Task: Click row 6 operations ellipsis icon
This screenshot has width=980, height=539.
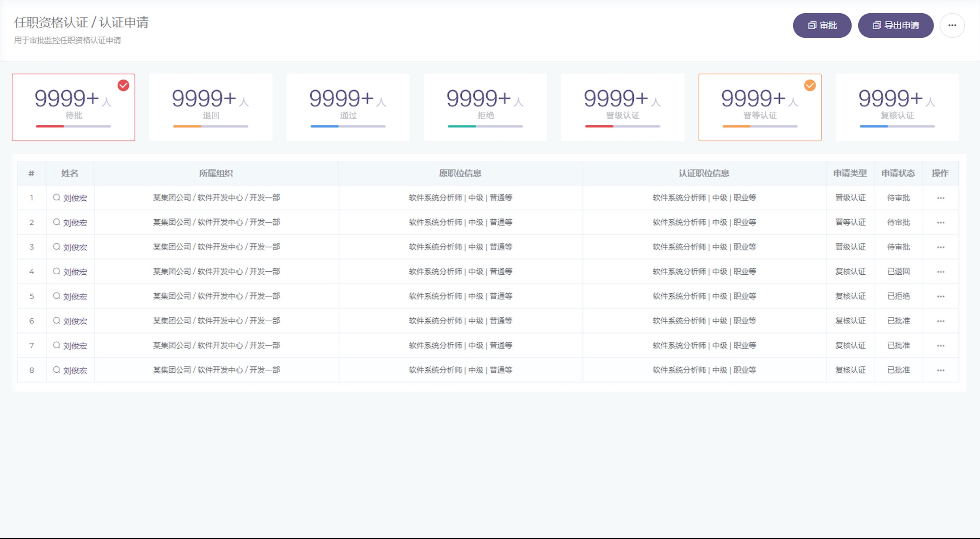Action: (x=941, y=321)
